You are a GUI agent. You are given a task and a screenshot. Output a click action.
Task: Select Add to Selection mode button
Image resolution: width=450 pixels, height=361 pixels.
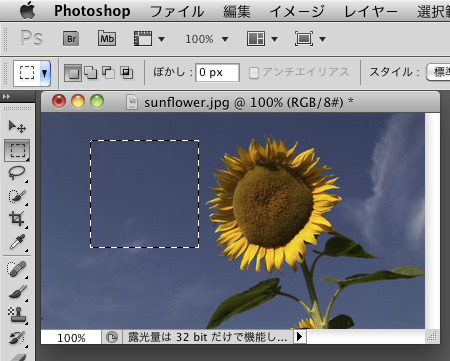(x=91, y=73)
